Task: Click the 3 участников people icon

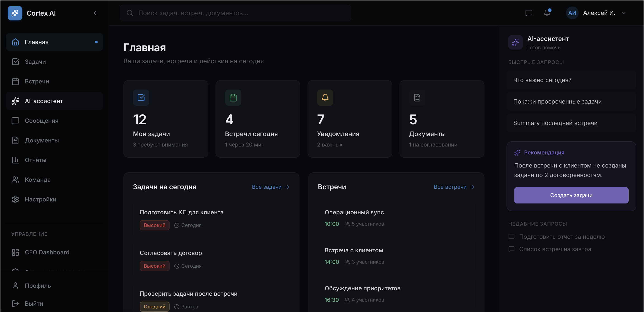Action: (347, 262)
